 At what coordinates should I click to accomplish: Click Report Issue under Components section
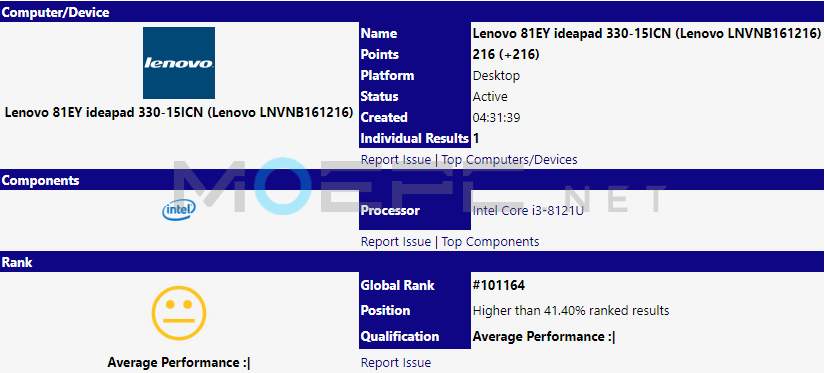[x=396, y=242]
